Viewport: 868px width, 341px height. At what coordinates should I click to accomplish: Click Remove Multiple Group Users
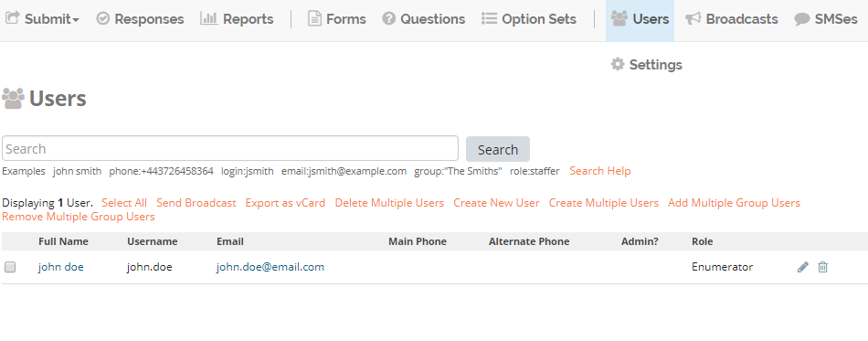(79, 217)
